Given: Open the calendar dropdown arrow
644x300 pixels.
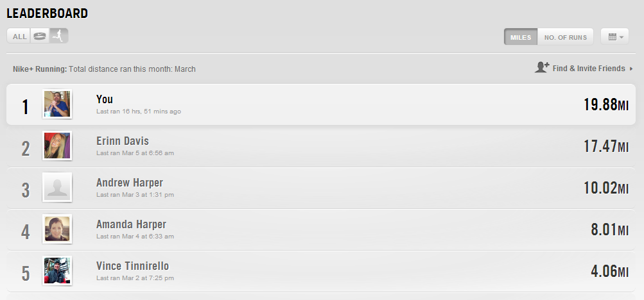Looking at the screenshot, I should [622, 37].
